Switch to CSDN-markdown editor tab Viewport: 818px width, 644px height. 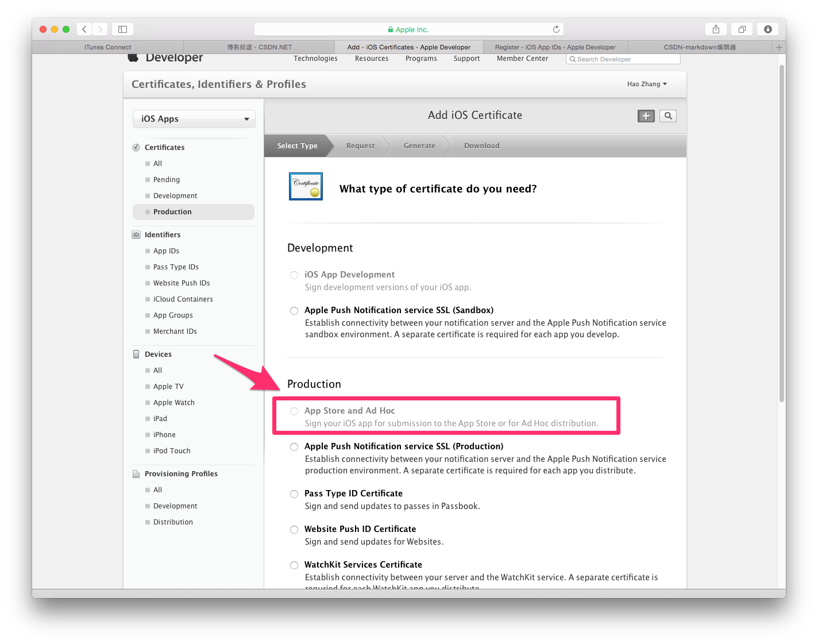700,47
